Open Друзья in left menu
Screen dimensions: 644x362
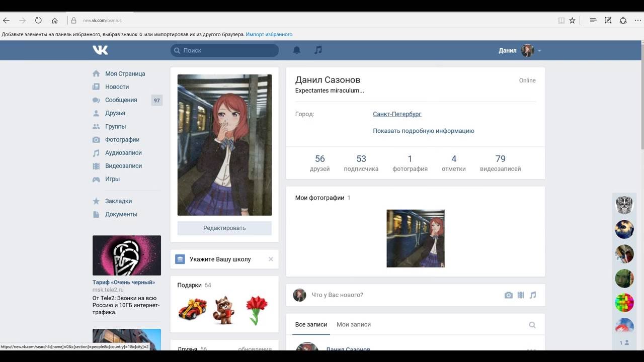pyautogui.click(x=115, y=113)
